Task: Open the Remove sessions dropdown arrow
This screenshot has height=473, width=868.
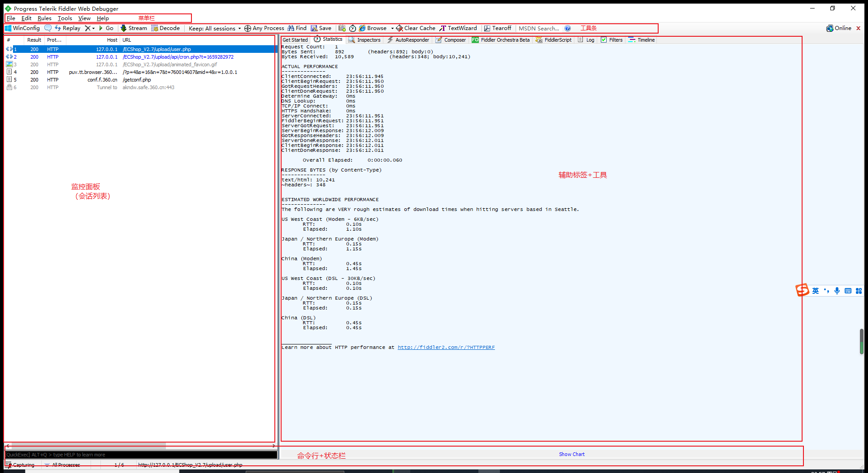Action: click(x=93, y=28)
